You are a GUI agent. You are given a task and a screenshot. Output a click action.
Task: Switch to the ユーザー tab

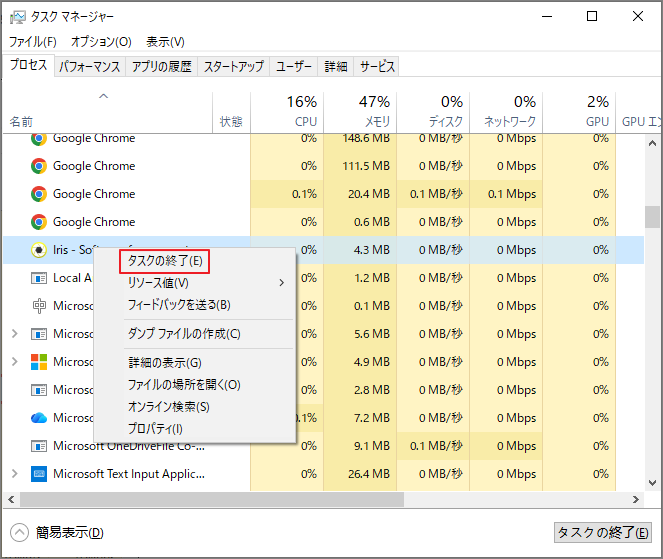pos(293,66)
